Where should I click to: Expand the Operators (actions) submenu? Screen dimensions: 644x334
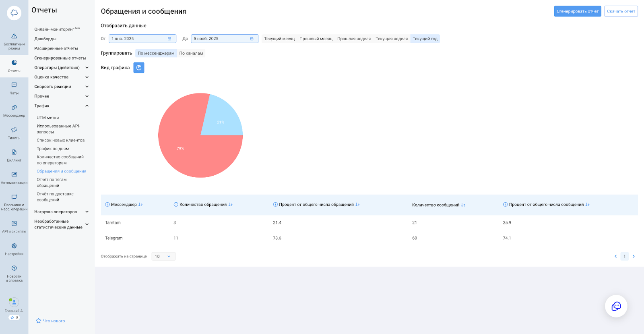point(87,68)
